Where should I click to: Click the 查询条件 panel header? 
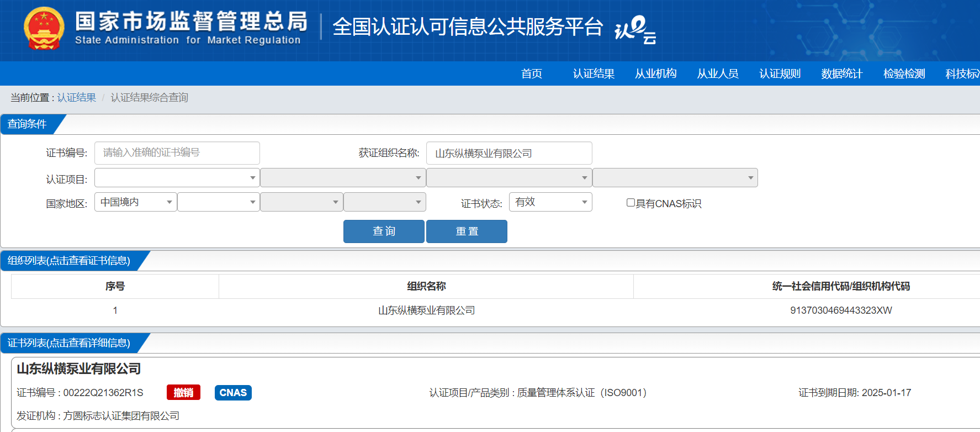click(x=27, y=124)
